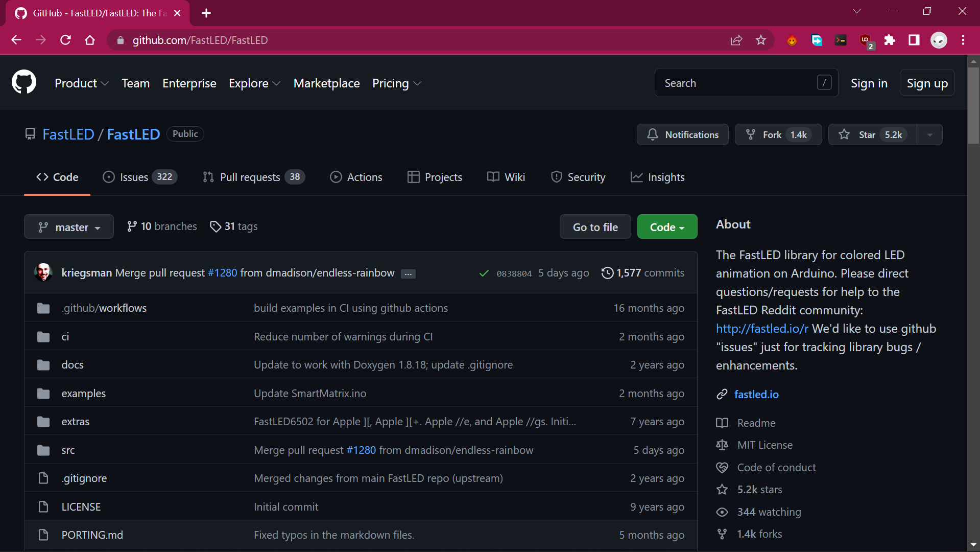This screenshot has width=980, height=552.
Task: Click the profile avatar in browser toolbar
Action: pos(939,40)
